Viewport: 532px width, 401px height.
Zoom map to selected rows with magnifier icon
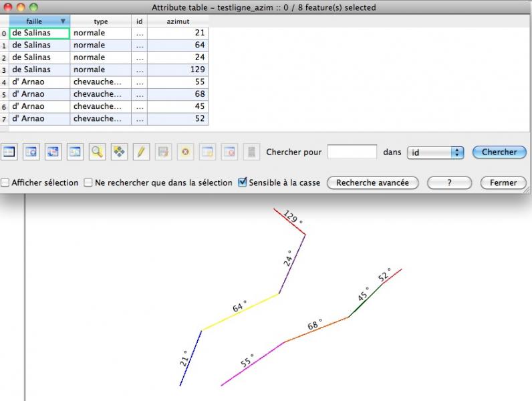[98, 152]
